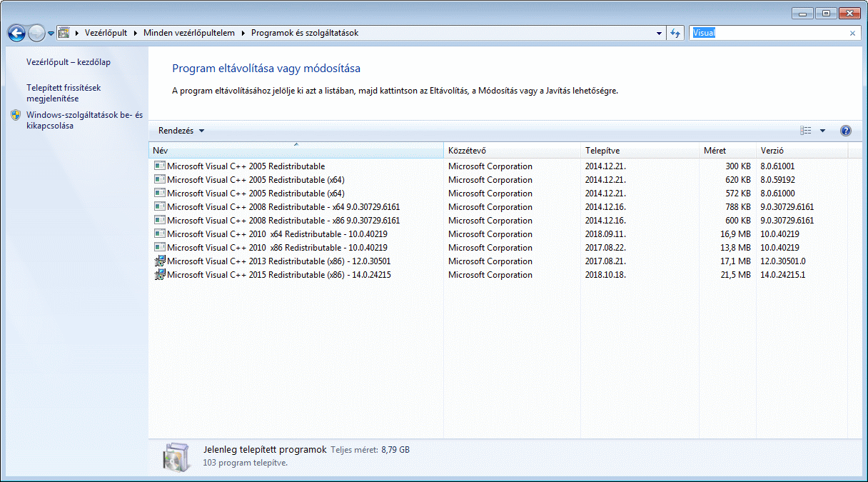The width and height of the screenshot is (868, 482).
Task: Click installer icon of the 2013 Redistributable
Action: pyautogui.click(x=160, y=261)
